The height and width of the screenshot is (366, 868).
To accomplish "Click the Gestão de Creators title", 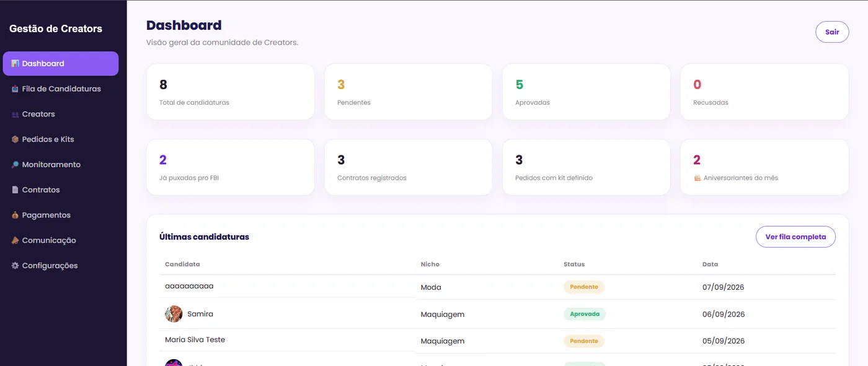I will [x=56, y=28].
